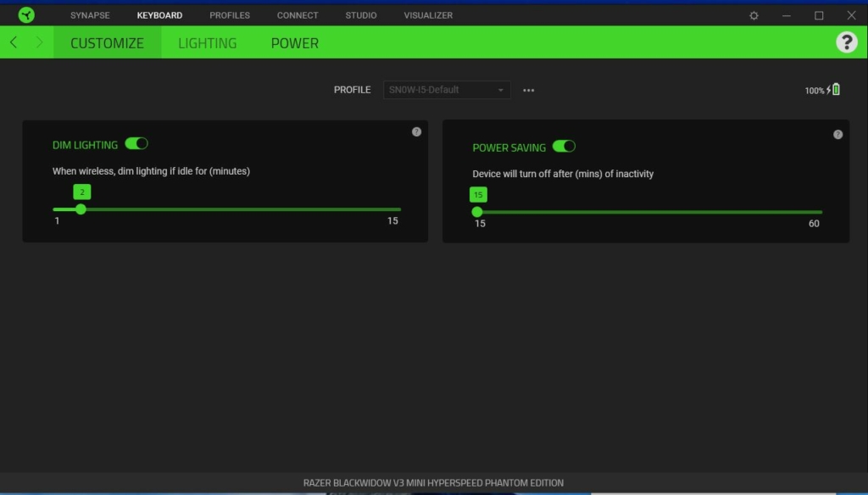Disable the Dim Lighting toggle
868x495 pixels.
pyautogui.click(x=136, y=144)
